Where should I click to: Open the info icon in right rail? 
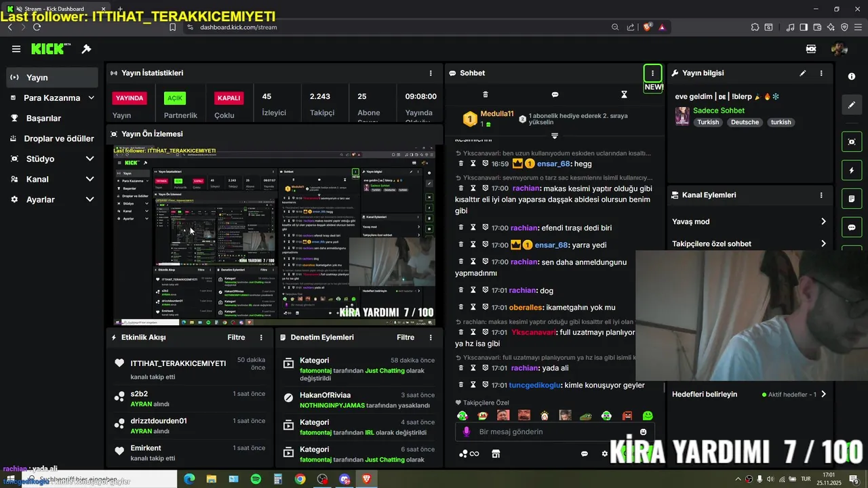(852, 76)
